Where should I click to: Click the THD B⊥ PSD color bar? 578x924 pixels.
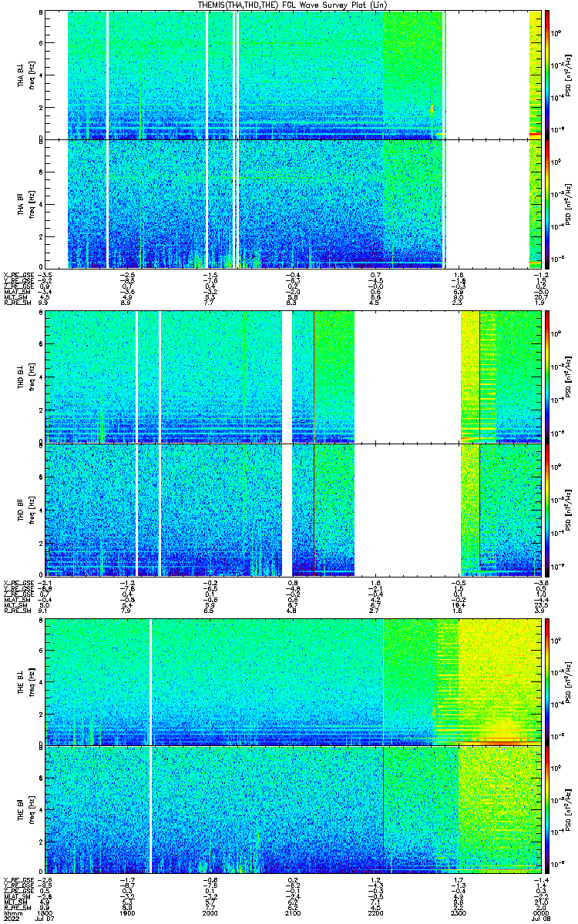548,377
